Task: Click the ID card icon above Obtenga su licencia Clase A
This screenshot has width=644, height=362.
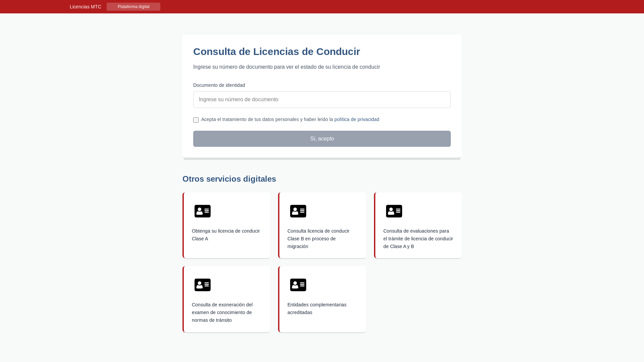Action: tap(202, 211)
